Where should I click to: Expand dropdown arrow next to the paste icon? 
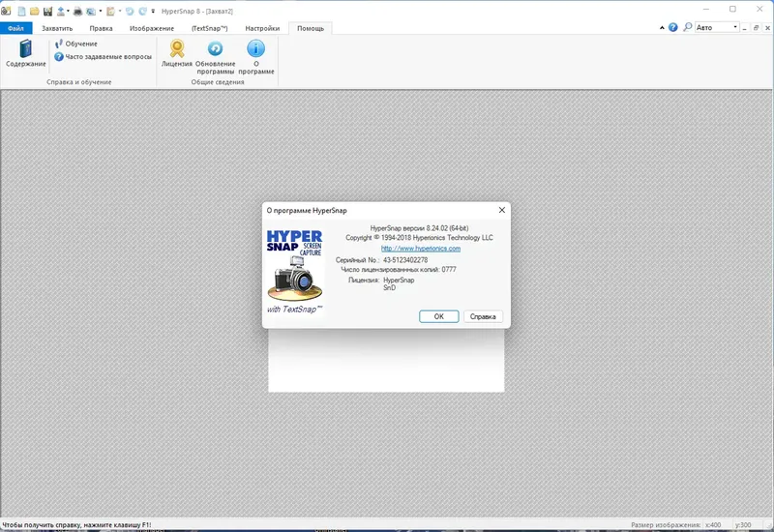(x=119, y=11)
